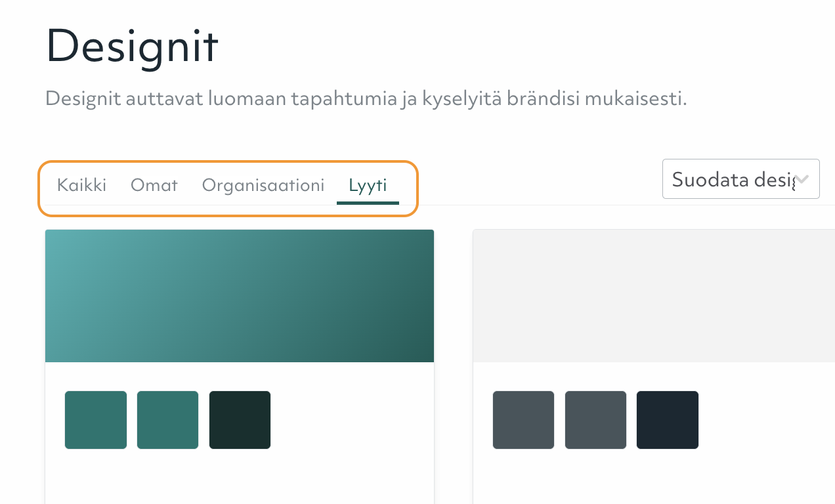The height and width of the screenshot is (504, 835).
Task: Switch to the Kaikki tab
Action: (81, 185)
